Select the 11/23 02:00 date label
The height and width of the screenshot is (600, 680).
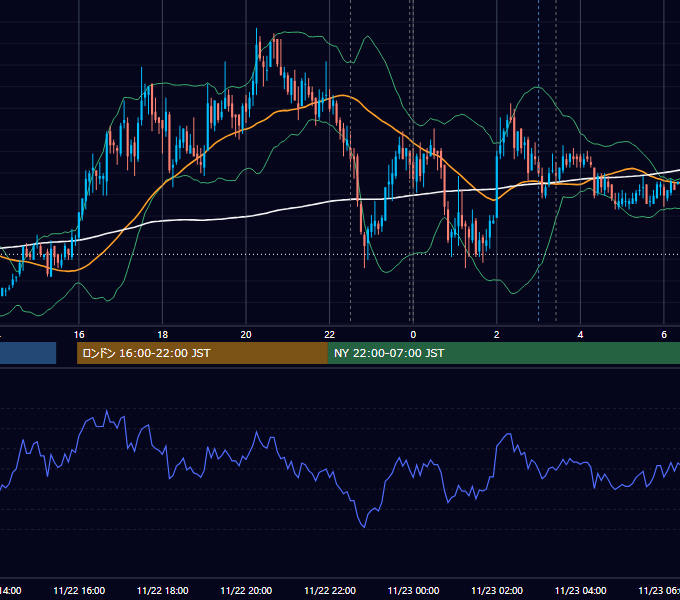coord(497,591)
